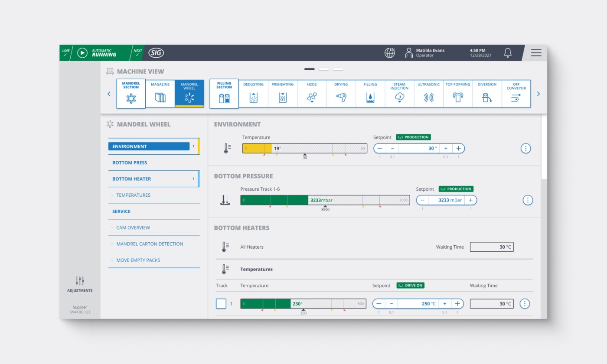Click the Pressure Track 1-6 gauge bar

click(x=325, y=200)
